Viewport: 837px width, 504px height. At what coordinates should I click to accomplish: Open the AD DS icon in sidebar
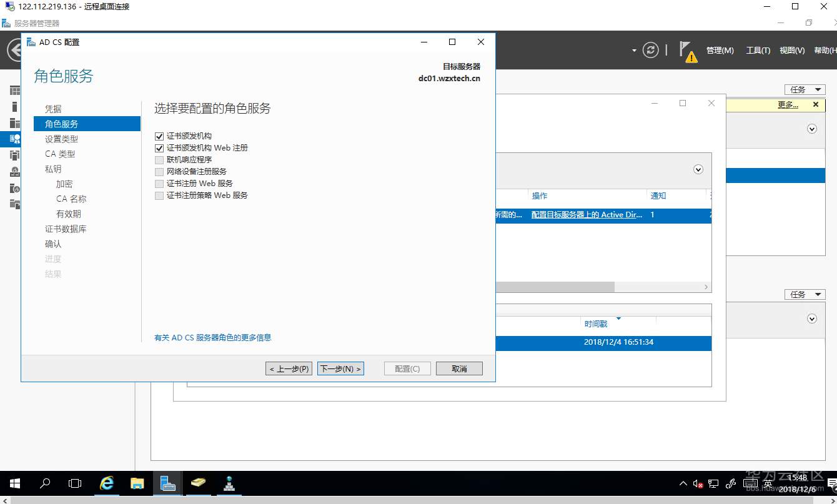(14, 155)
